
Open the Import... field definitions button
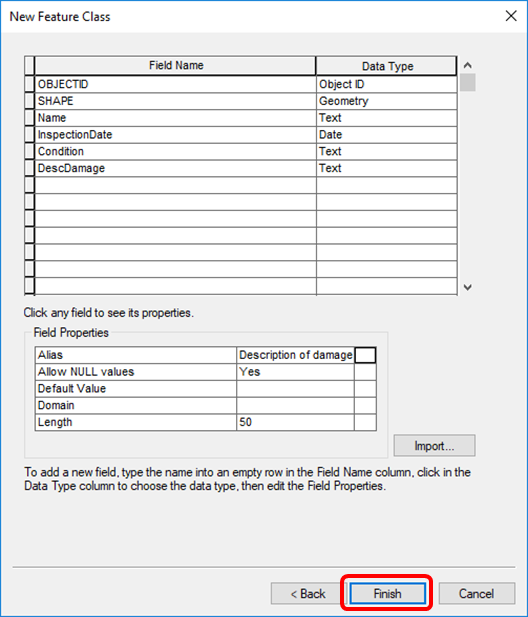[x=434, y=446]
